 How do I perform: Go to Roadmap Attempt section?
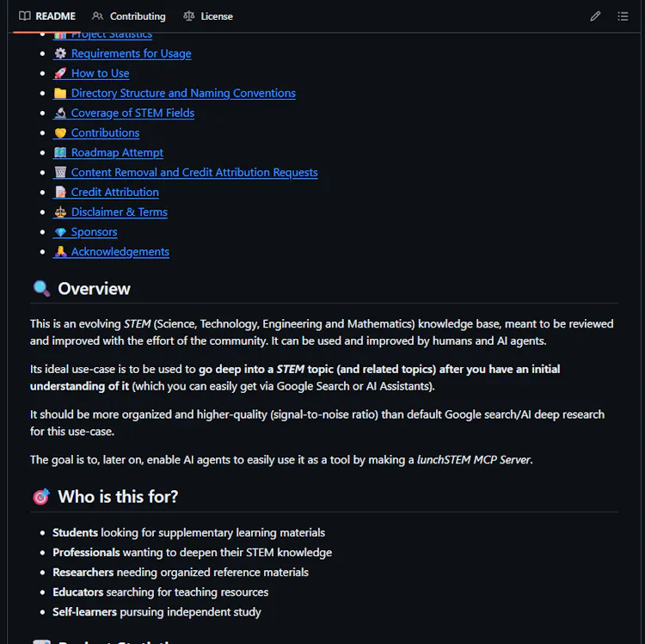pos(117,152)
